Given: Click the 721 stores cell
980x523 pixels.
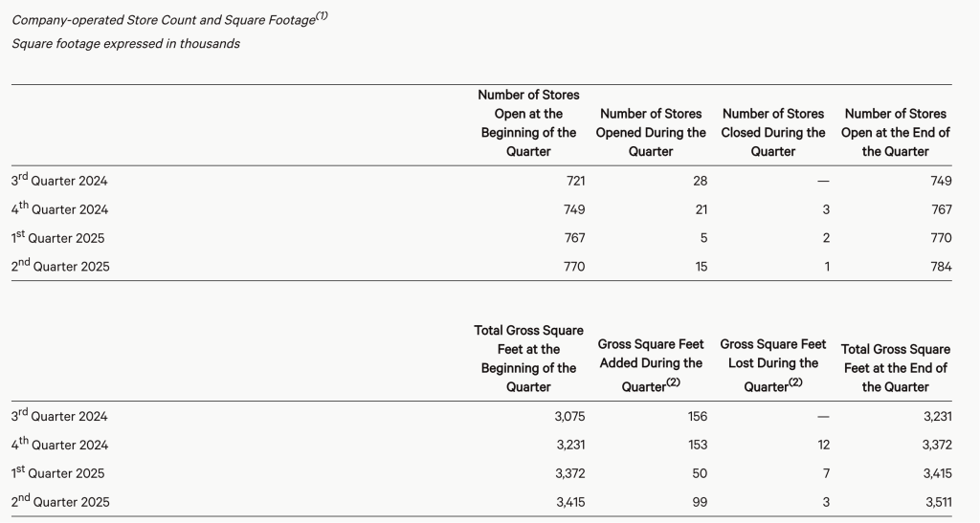Looking at the screenshot, I should click(x=574, y=181).
